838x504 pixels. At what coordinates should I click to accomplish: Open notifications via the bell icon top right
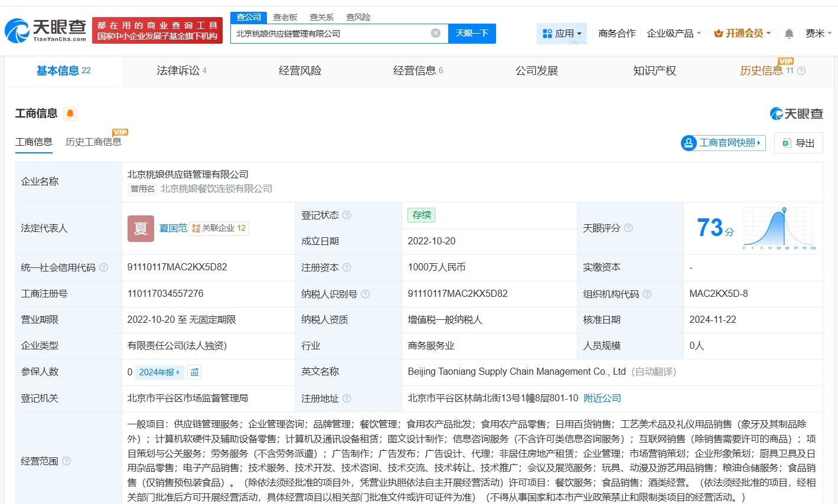(788, 34)
